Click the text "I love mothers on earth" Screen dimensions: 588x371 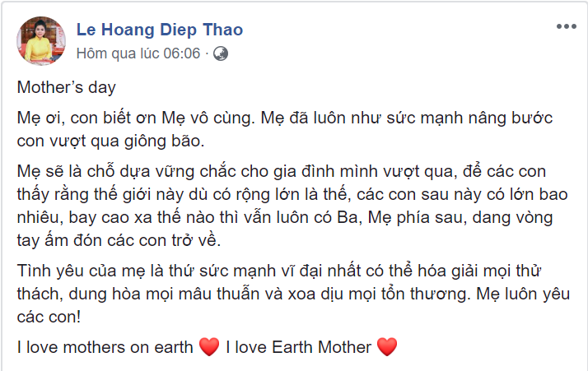[x=105, y=347]
